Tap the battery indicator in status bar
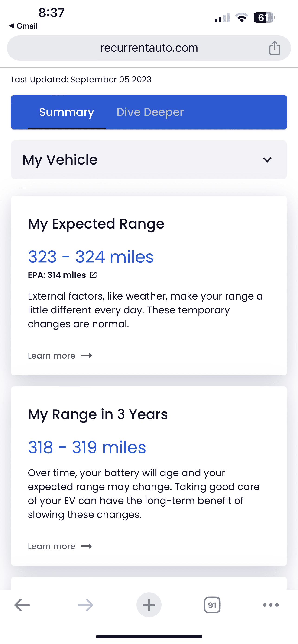The height and width of the screenshot is (644, 298). (264, 17)
